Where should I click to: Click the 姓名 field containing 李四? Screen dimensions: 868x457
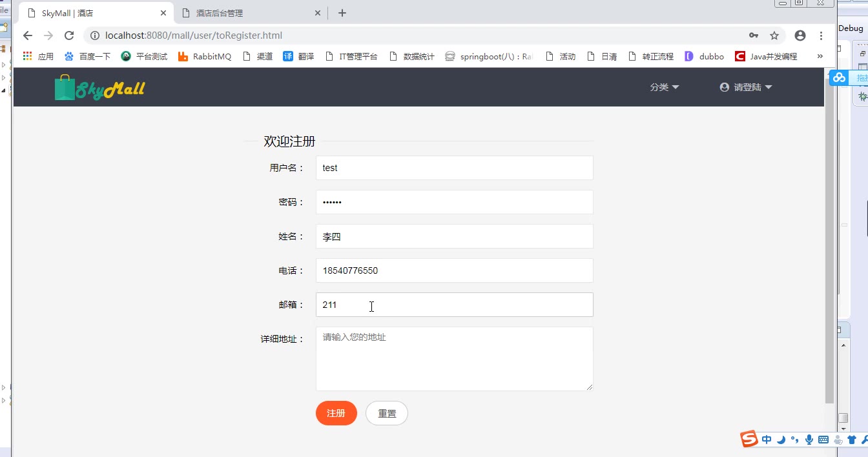[454, 236]
